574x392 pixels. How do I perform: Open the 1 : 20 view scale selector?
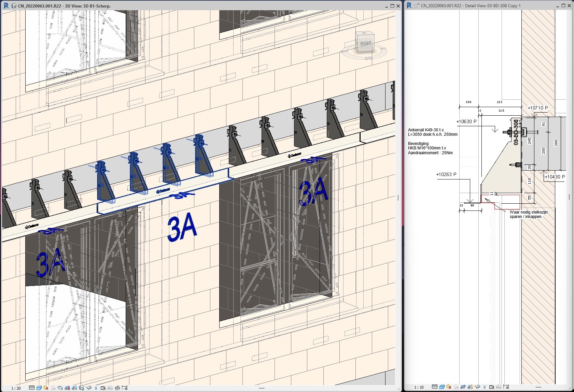coord(16,388)
